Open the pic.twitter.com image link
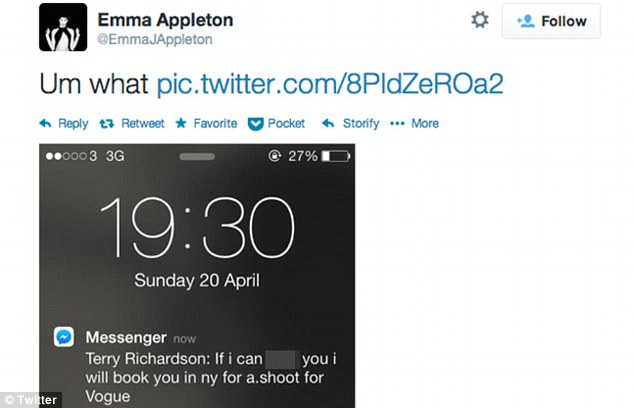The width and height of the screenshot is (634, 408). 330,82
